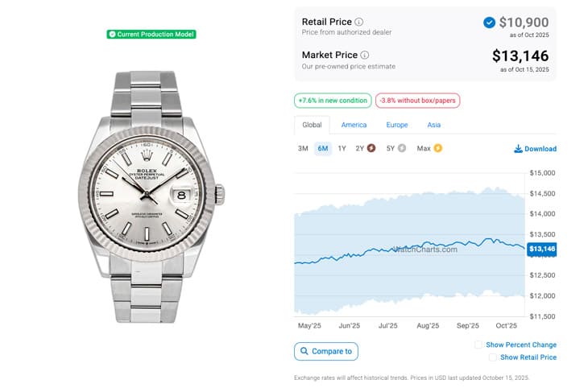
Task: Click the download arrow icon
Action: 518,149
